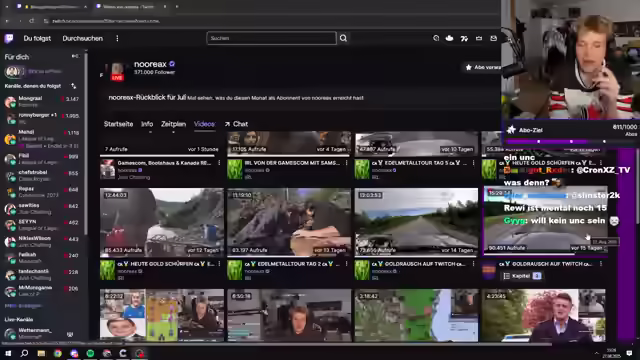This screenshot has width=640, height=360.
Task: Select the Videos tab
Action: coord(204,124)
